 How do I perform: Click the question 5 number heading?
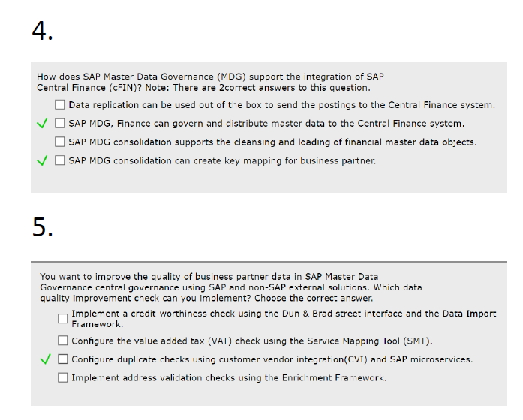pos(42,227)
